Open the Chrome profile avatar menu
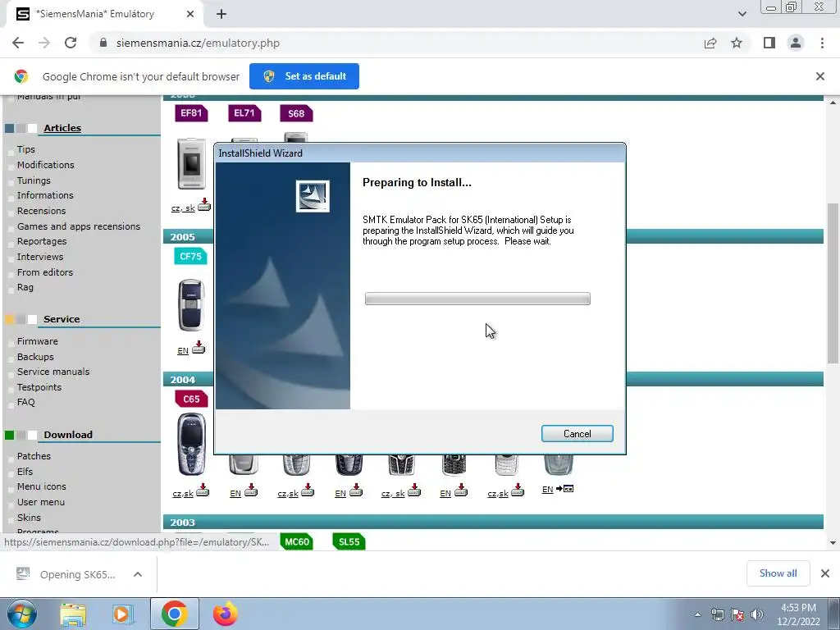 (796, 43)
